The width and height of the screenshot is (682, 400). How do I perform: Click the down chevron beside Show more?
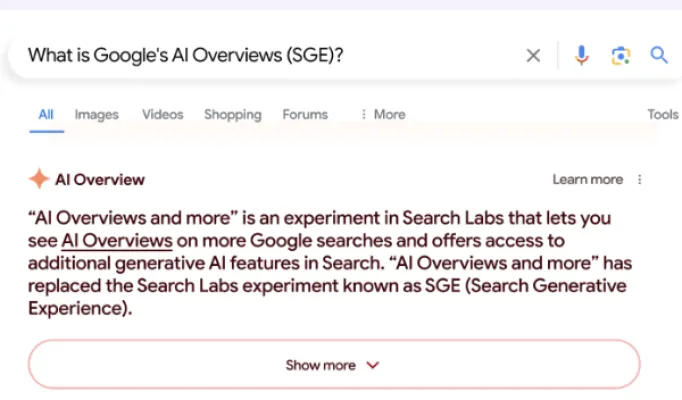pos(374,365)
